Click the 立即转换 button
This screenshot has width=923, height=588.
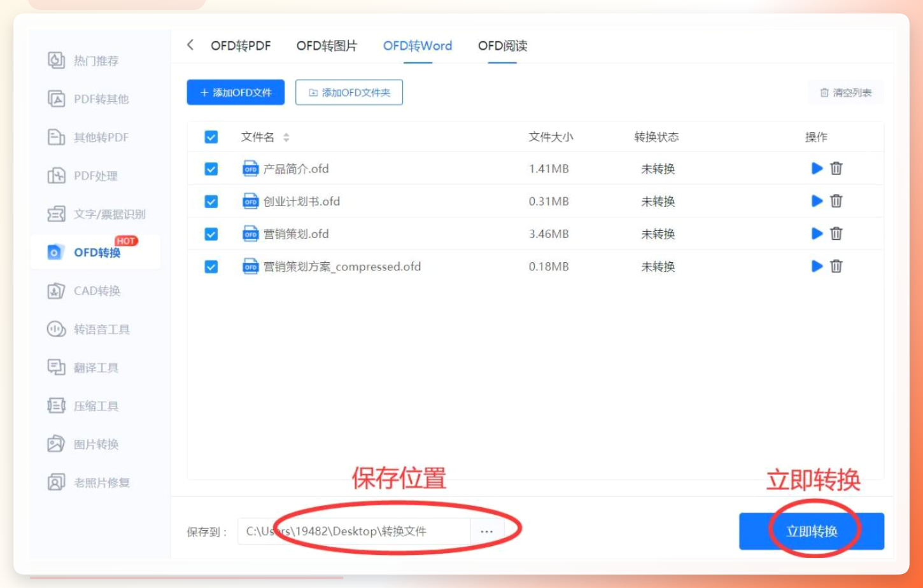(812, 531)
